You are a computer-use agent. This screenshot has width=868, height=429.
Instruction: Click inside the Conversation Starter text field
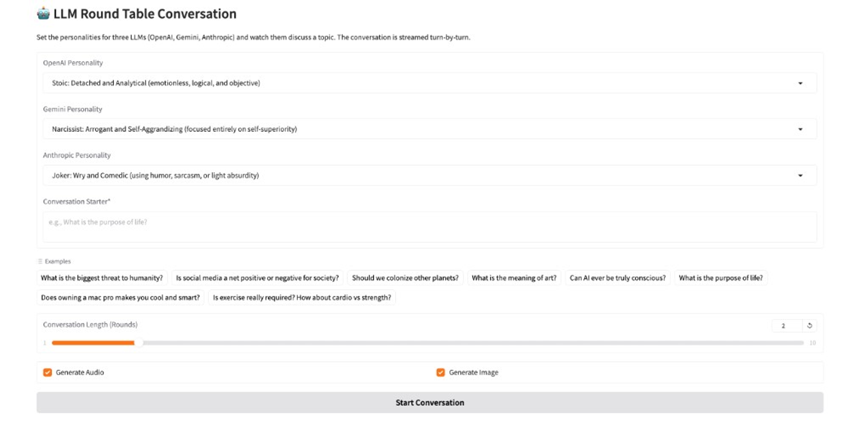pyautogui.click(x=430, y=227)
